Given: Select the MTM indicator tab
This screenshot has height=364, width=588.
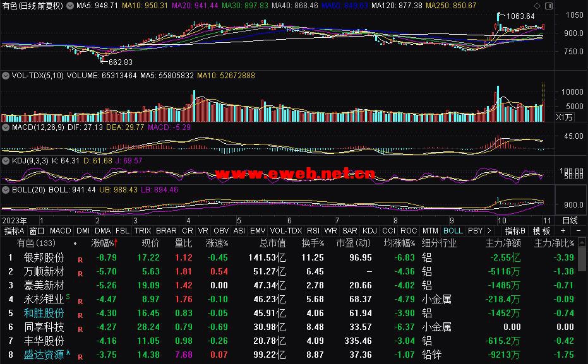Looking at the screenshot, I should [x=429, y=231].
